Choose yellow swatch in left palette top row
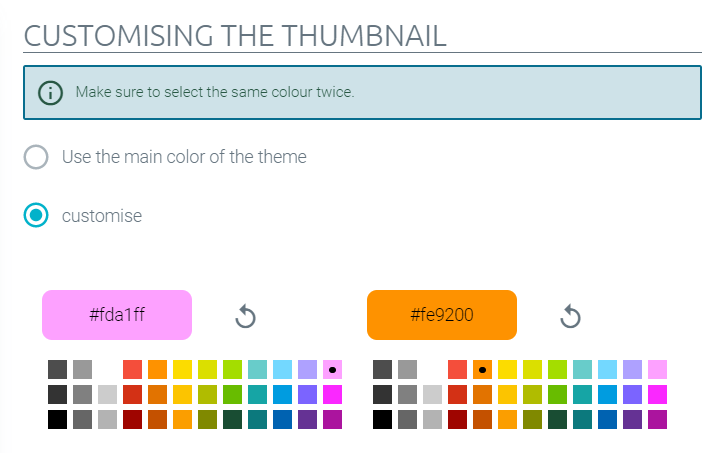719x453 pixels. click(x=183, y=370)
